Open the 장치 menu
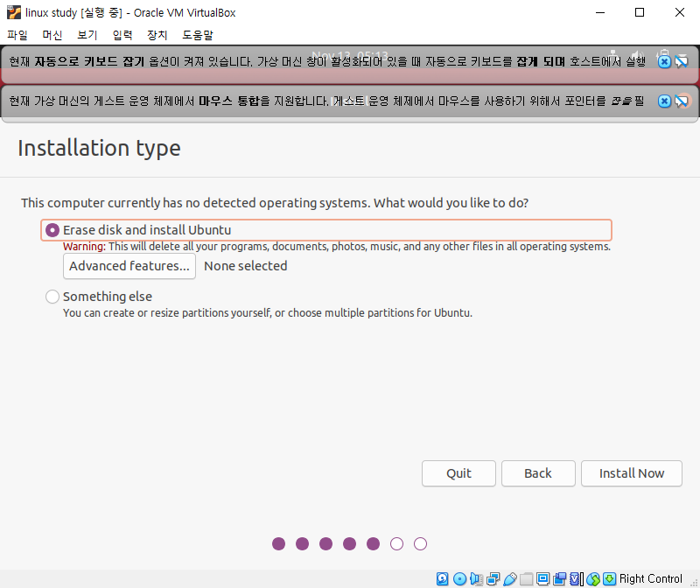The height and width of the screenshot is (588, 700). click(157, 35)
